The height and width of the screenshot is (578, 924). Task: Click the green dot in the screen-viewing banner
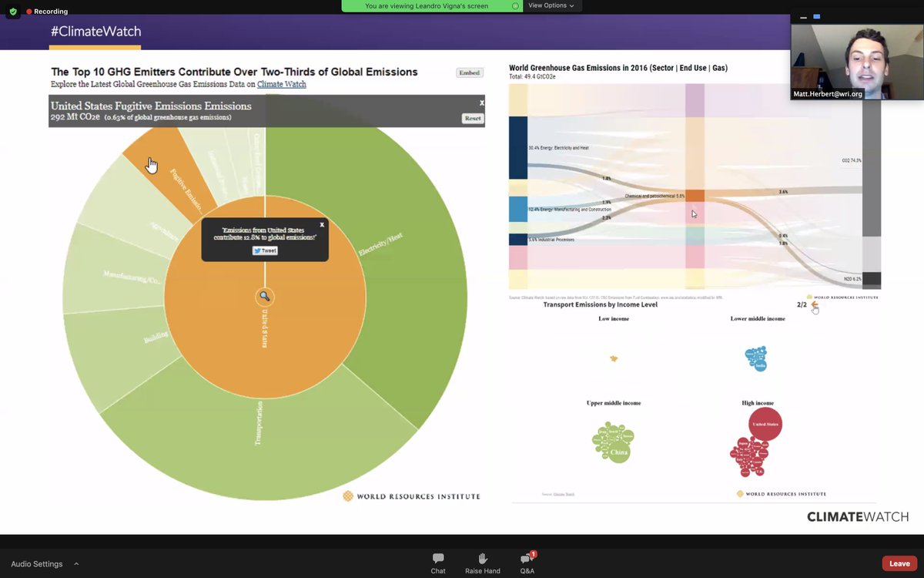[x=515, y=5]
